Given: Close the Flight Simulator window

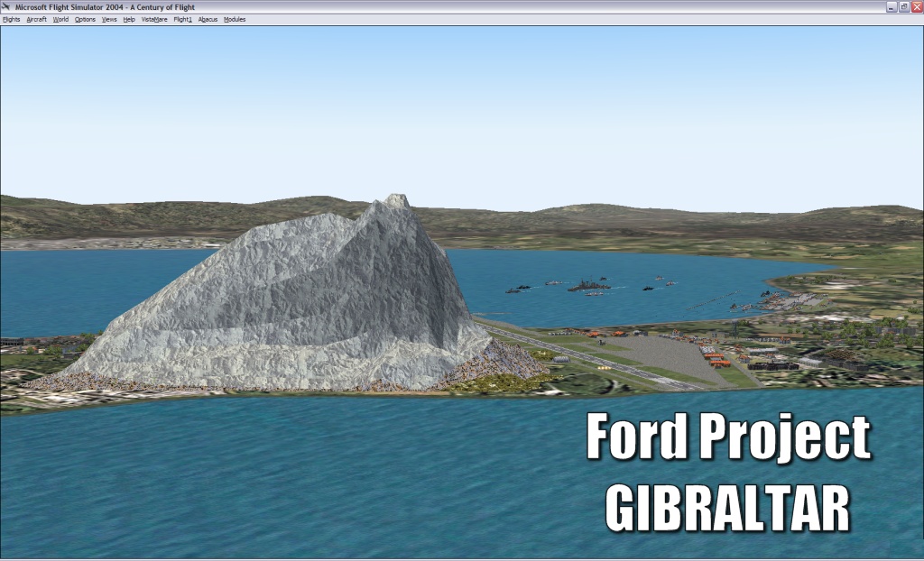Looking at the screenshot, I should pyautogui.click(x=917, y=7).
